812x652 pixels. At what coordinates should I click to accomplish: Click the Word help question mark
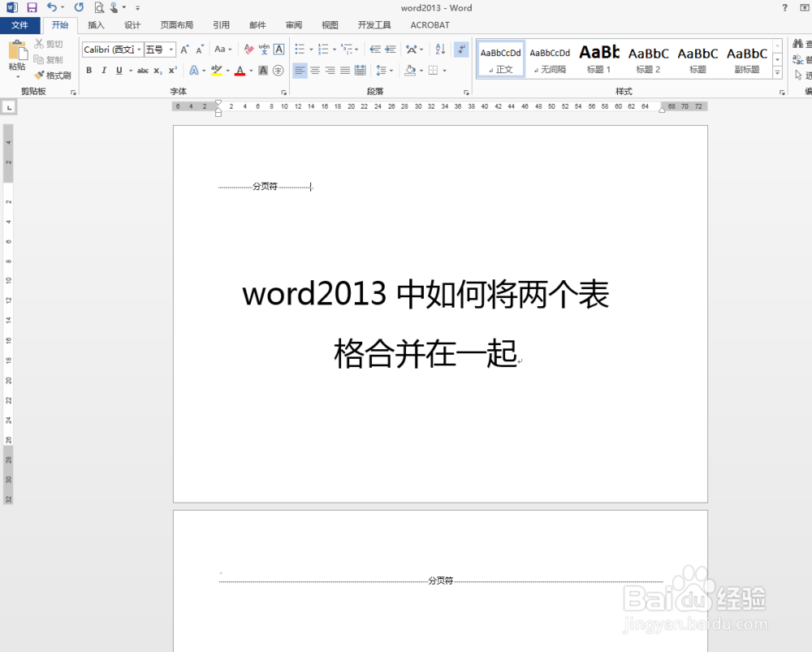785,8
